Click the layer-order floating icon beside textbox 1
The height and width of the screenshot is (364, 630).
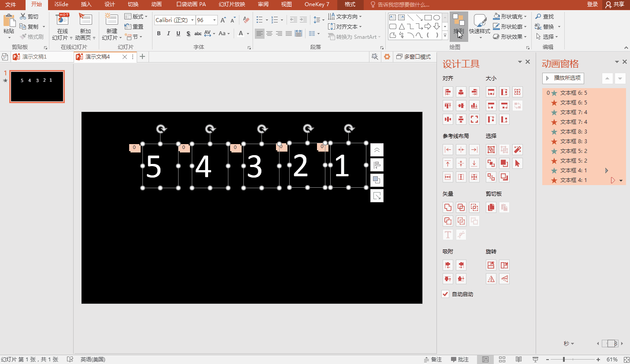click(377, 180)
